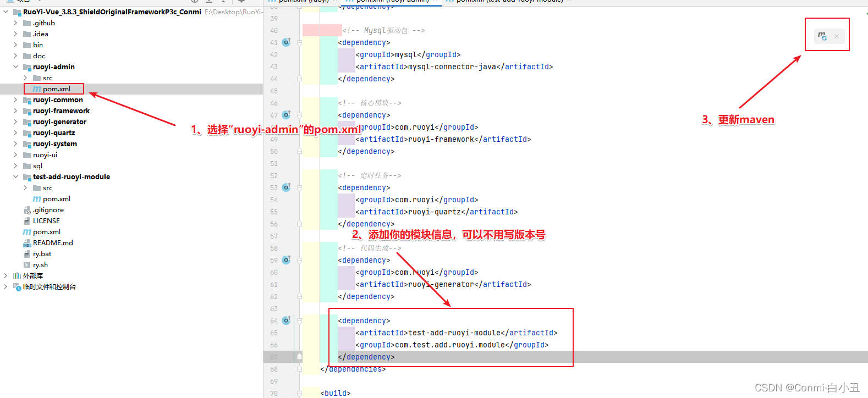Select the README.md file
Image resolution: width=868 pixels, height=398 pixels.
point(53,242)
